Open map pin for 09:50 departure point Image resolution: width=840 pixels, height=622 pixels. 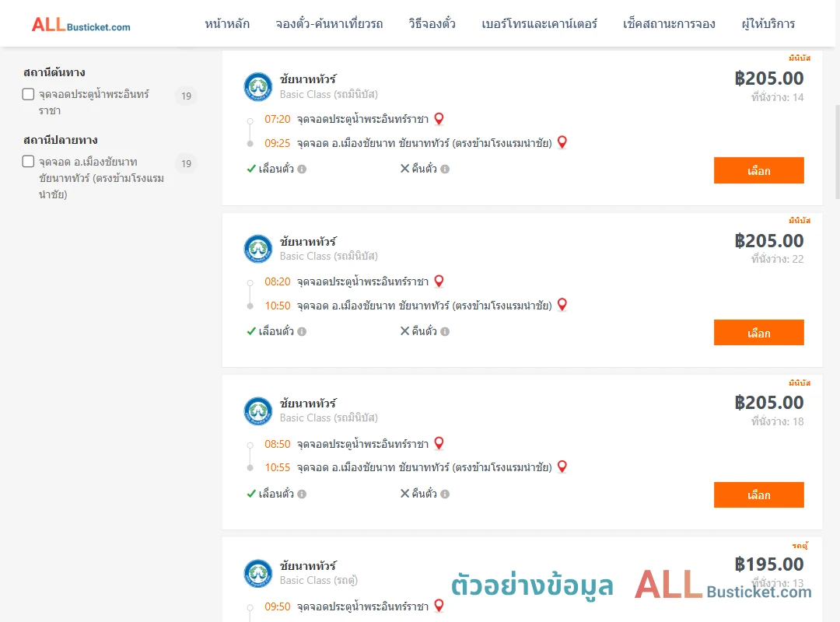pyautogui.click(x=439, y=606)
